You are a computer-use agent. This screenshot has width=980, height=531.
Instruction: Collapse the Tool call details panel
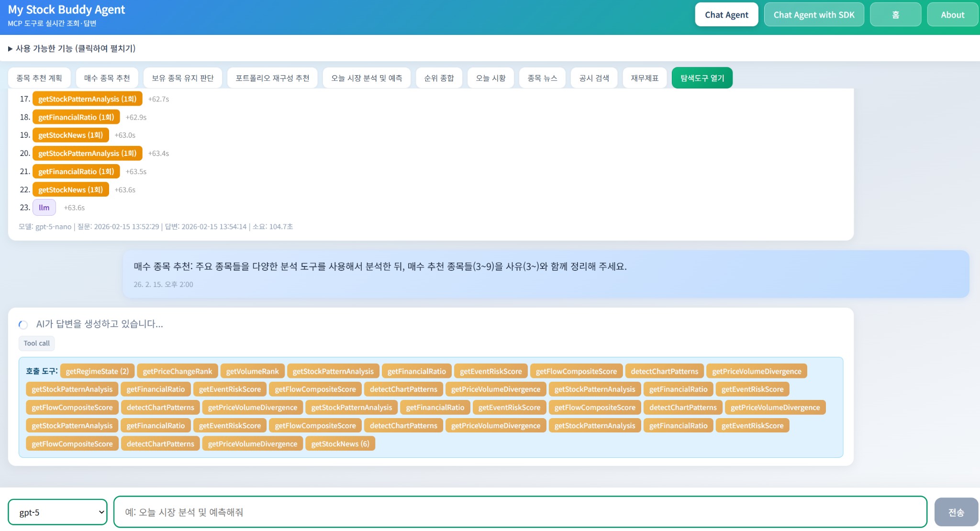point(36,343)
